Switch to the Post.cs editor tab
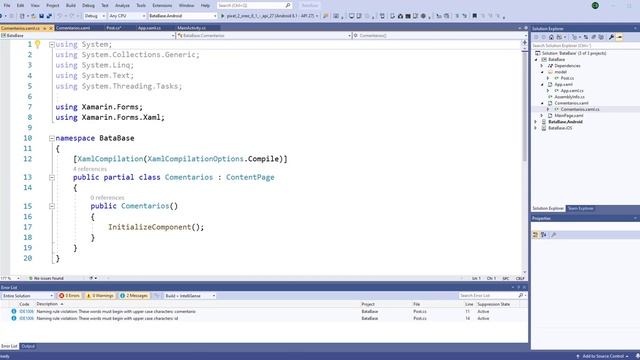The width and height of the screenshot is (640, 360). [113, 28]
